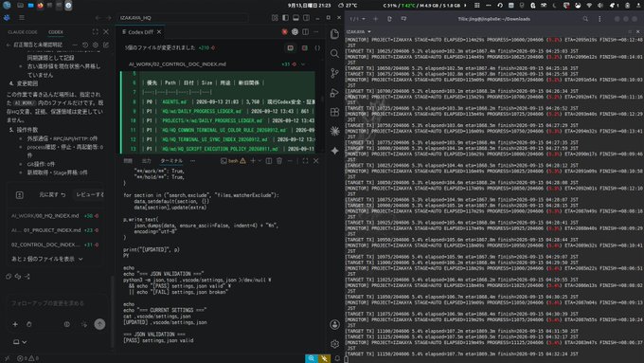The width and height of the screenshot is (644, 363).
Task: Split the terminal panel
Action: (269, 161)
